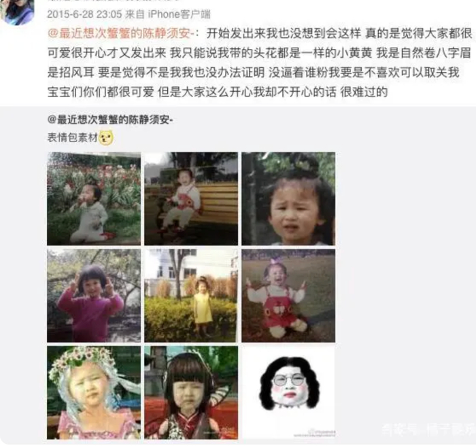Image resolution: width=476 pixels, height=448 pixels.
Task: Open the bold @最近想次蟹蟹的陈静须安 repost author link
Action: (110, 120)
